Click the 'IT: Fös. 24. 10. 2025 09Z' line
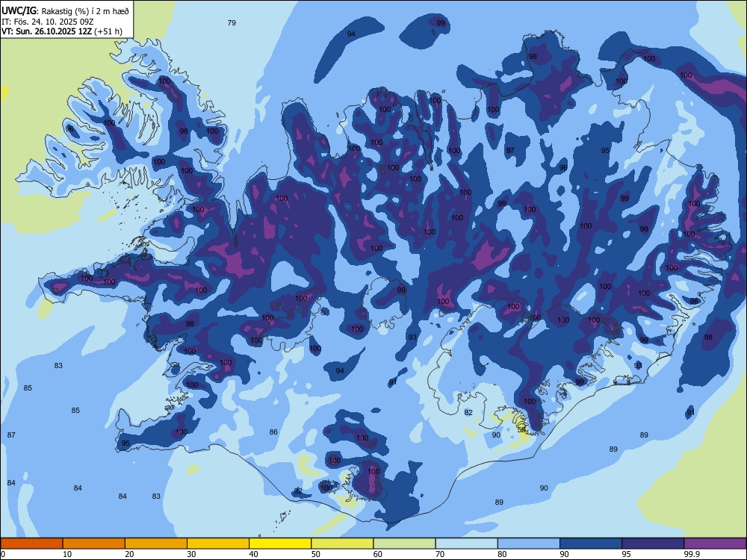Screen dimensions: 747x560 (47, 22)
